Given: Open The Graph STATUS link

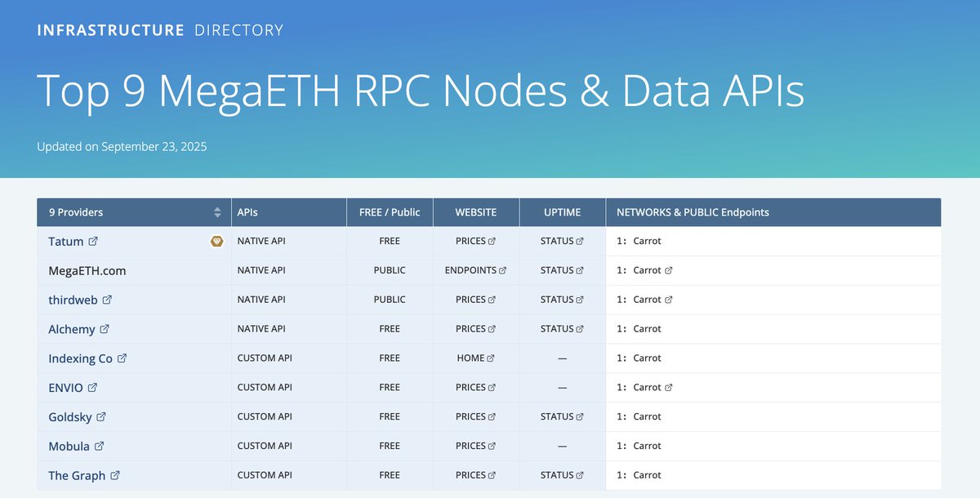Looking at the screenshot, I should click(x=563, y=475).
